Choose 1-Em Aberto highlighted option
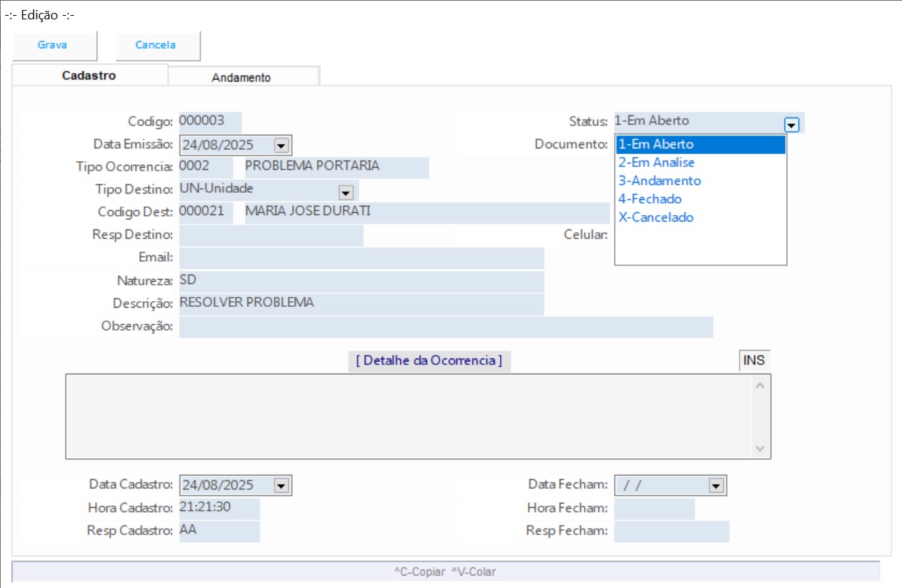The width and height of the screenshot is (902, 588). [656, 144]
